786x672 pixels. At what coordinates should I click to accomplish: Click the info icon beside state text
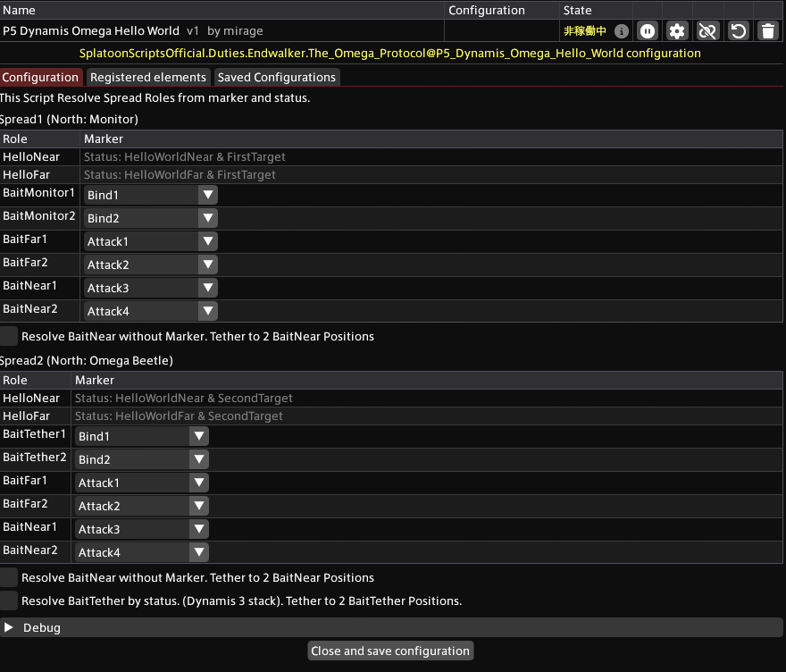(621, 31)
